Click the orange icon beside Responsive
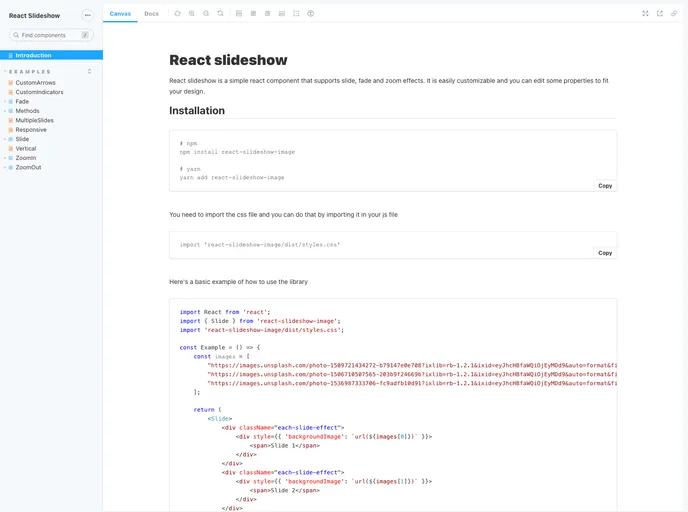 tap(11, 130)
